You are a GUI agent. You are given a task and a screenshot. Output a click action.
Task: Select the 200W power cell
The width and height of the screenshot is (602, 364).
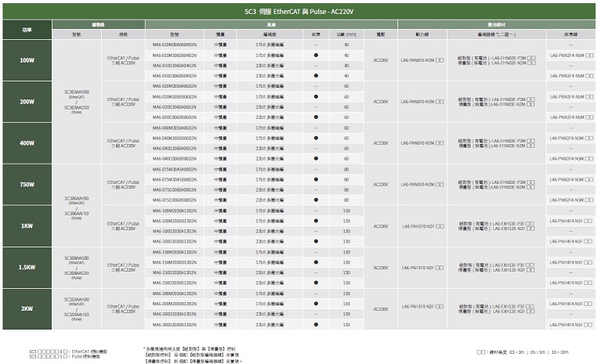(x=27, y=102)
